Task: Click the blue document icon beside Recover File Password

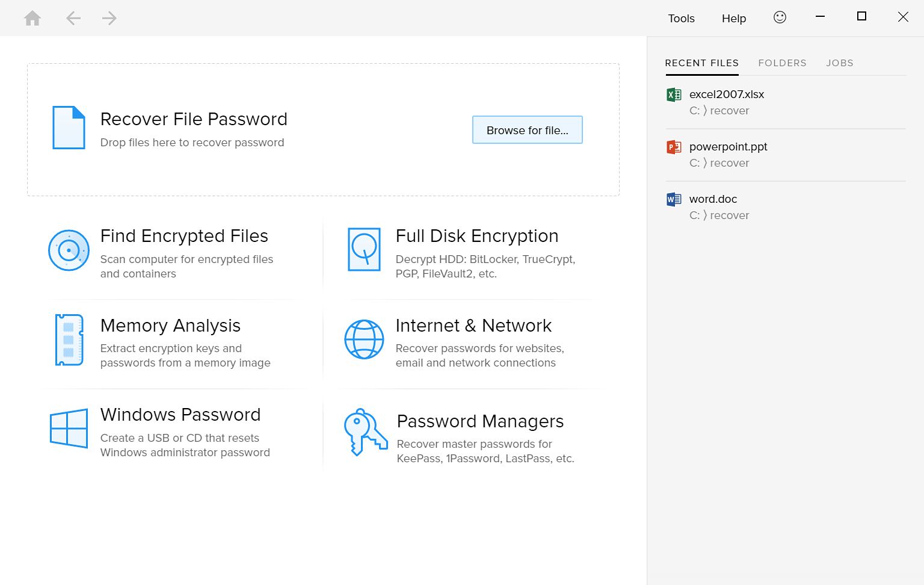Action: (x=69, y=128)
